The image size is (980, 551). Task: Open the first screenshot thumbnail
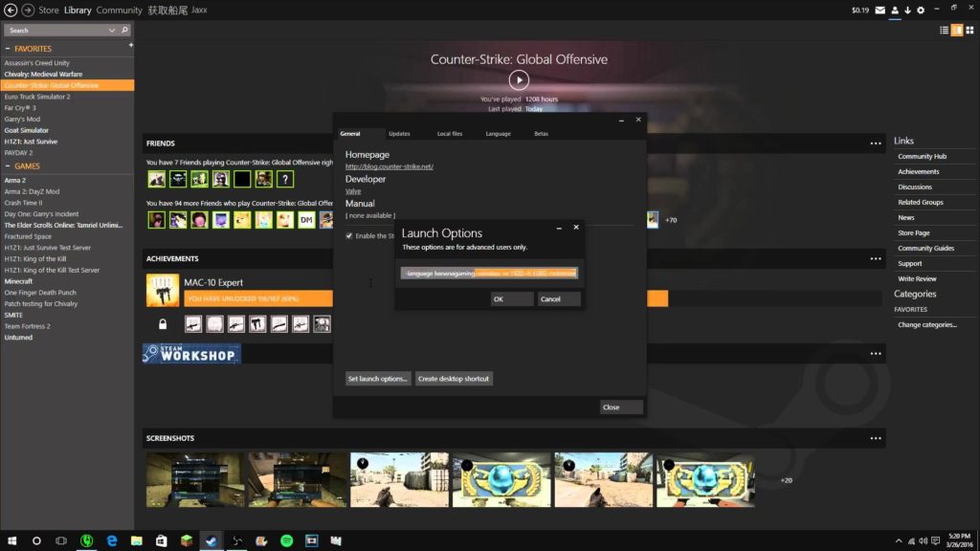pyautogui.click(x=195, y=480)
